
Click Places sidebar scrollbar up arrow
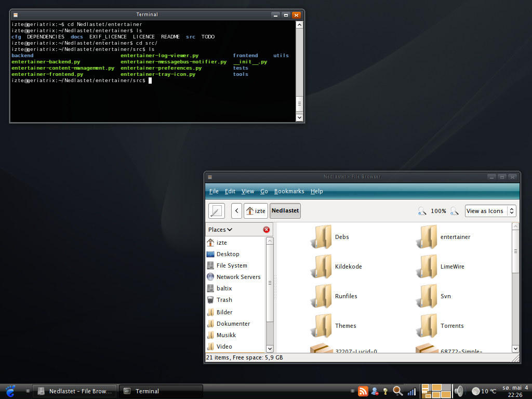(x=270, y=241)
